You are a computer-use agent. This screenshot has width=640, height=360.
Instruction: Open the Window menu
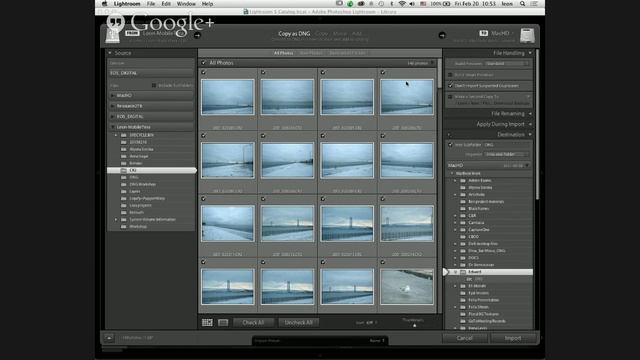[186, 4]
